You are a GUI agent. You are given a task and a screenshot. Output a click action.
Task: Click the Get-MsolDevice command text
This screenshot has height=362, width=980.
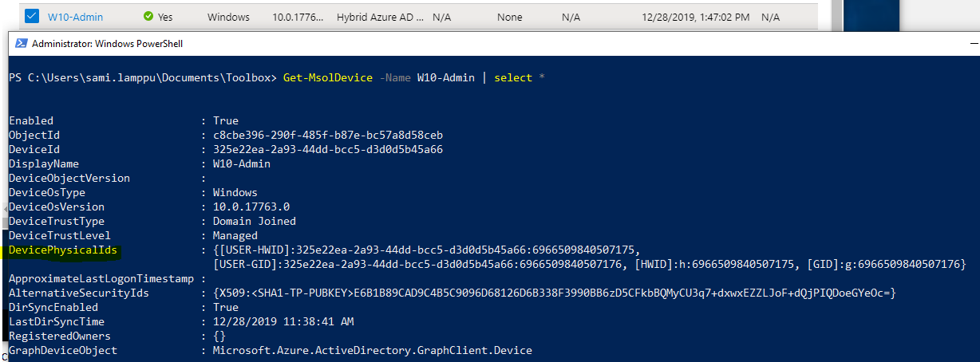[x=326, y=77]
